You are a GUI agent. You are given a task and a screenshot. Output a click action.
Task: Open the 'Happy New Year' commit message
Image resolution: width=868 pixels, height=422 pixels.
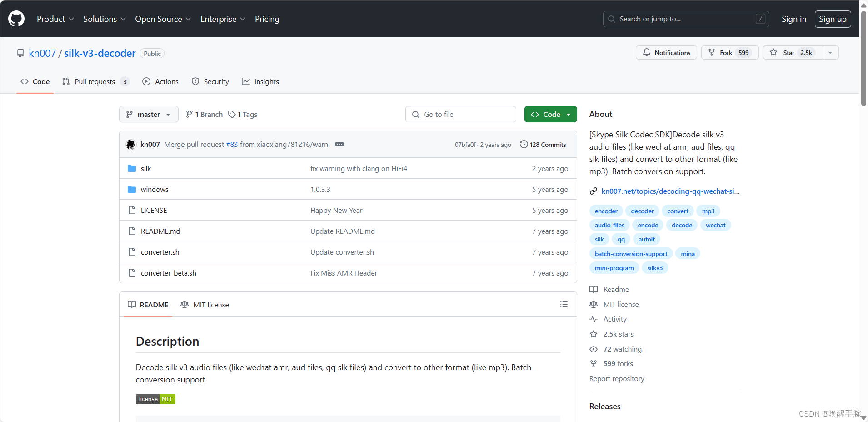click(336, 210)
